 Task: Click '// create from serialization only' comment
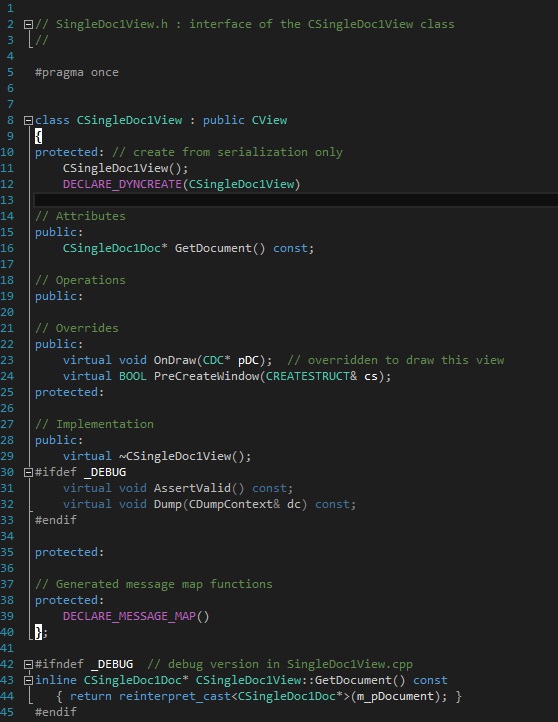tap(227, 152)
